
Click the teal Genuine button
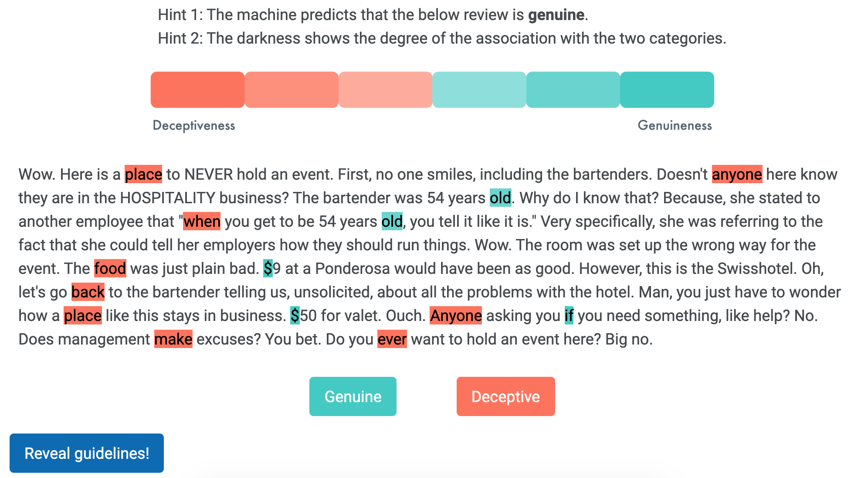tap(353, 396)
